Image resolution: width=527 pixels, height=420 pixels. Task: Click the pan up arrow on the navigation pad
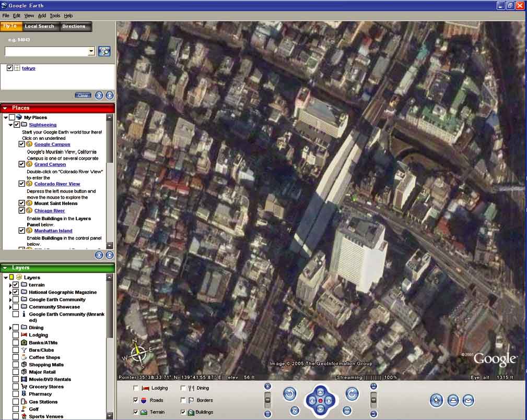320,392
